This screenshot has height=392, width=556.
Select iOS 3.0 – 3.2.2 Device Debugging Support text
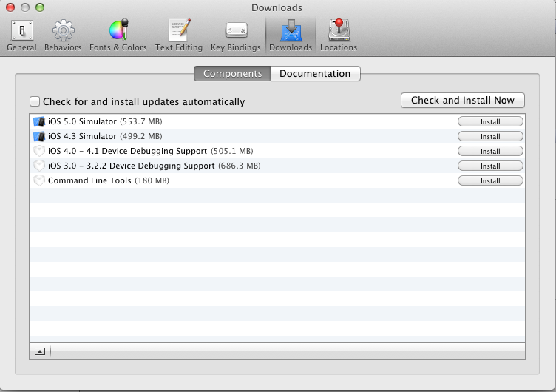point(131,166)
